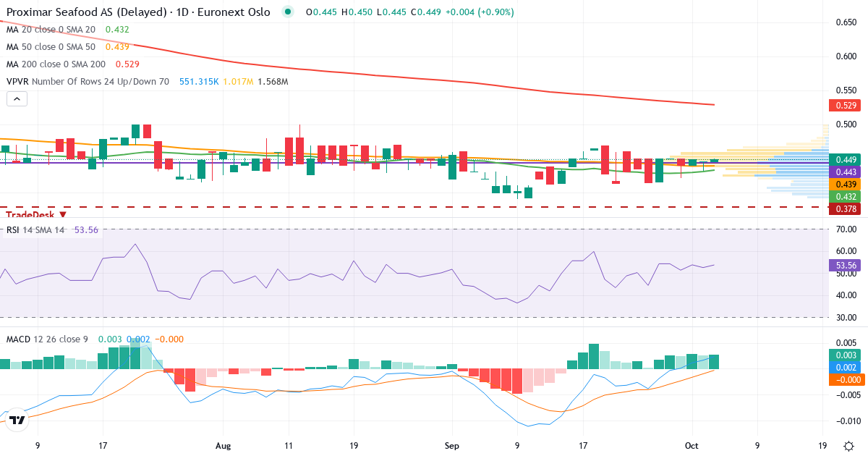868x456 pixels.
Task: Click the purple 0.443 price label
Action: (845, 172)
